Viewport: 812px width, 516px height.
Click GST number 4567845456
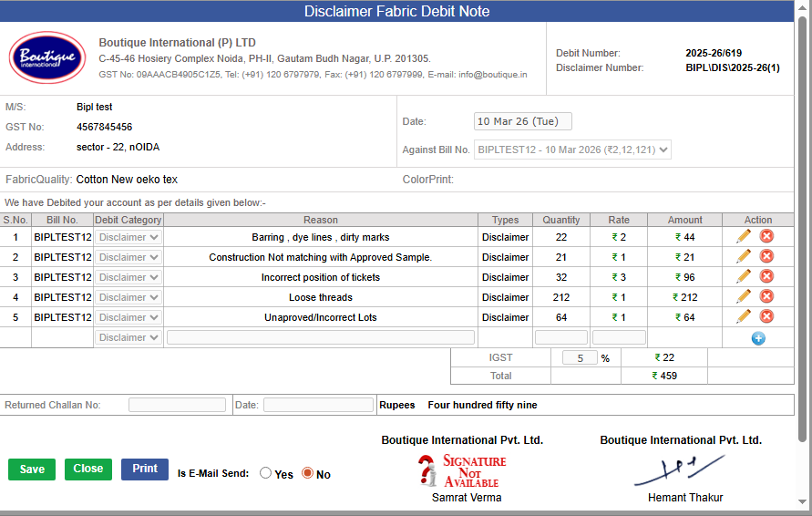point(104,127)
